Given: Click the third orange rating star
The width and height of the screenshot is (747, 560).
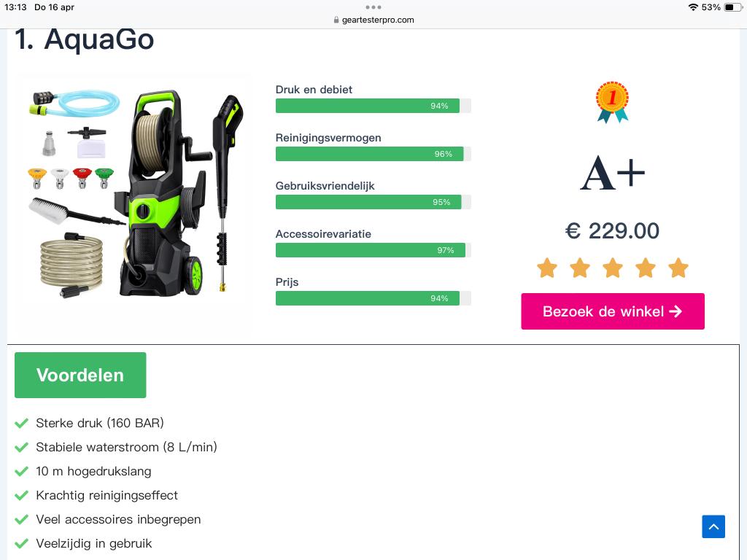Looking at the screenshot, I should (x=613, y=268).
